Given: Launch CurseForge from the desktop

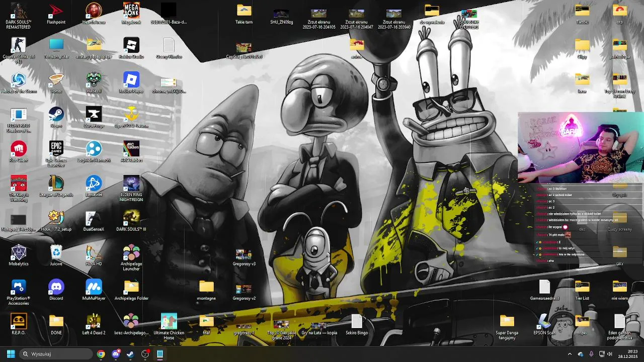Looking at the screenshot, I should (94, 117).
